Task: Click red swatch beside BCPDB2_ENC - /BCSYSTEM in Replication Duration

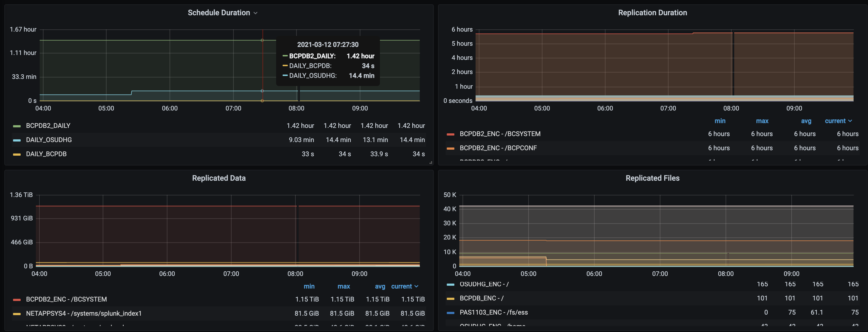Action: tap(450, 134)
